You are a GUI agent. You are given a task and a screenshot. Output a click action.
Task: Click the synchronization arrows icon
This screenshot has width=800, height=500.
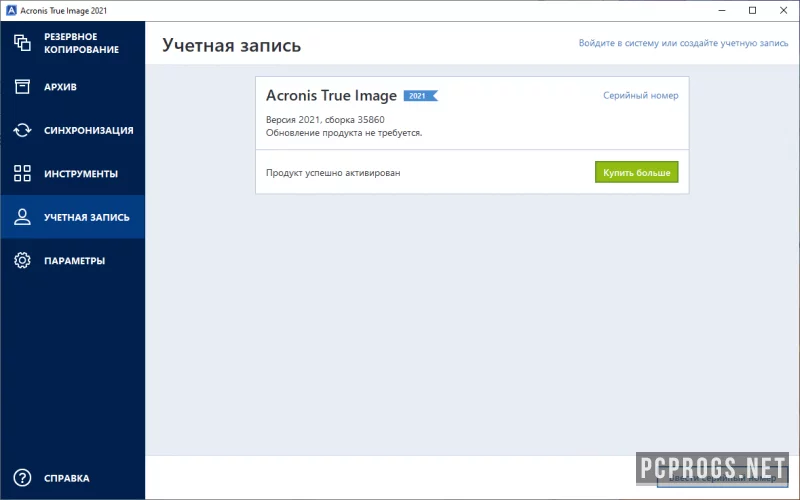click(22, 130)
